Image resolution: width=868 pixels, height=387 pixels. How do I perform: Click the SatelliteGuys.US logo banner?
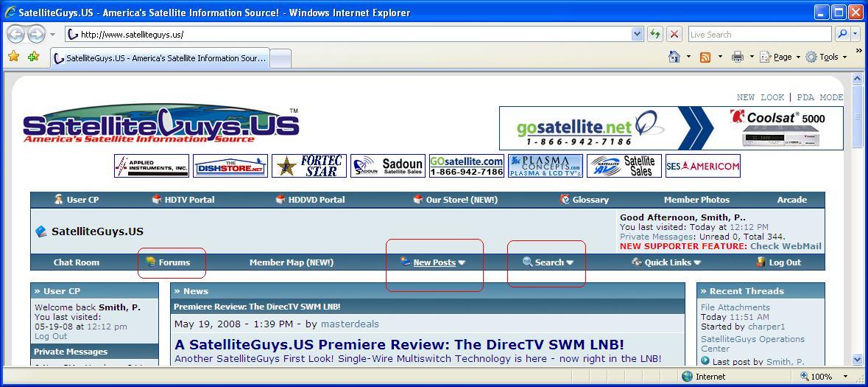tap(161, 124)
